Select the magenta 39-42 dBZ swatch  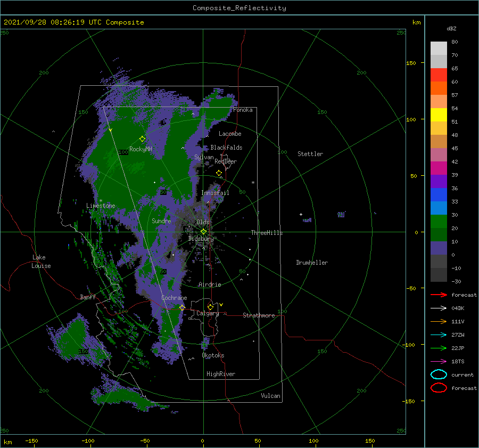(x=439, y=168)
